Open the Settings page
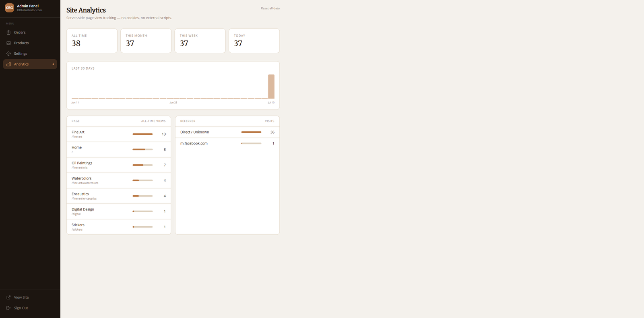Screen dimensions: 644x318 tap(30, 54)
